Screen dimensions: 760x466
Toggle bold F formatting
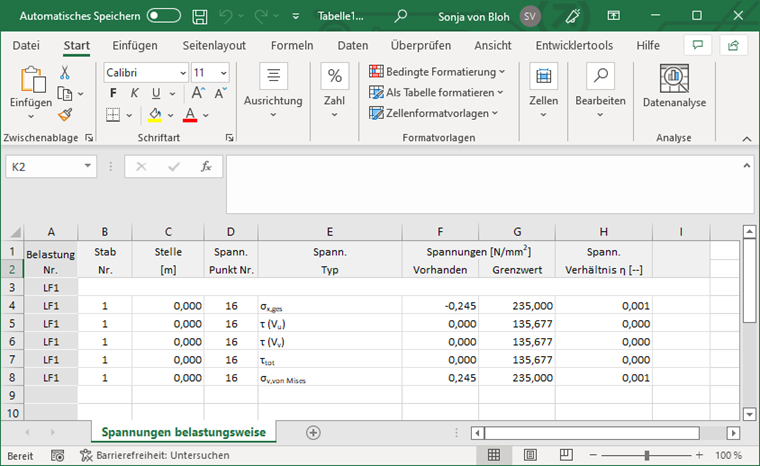coord(113,93)
